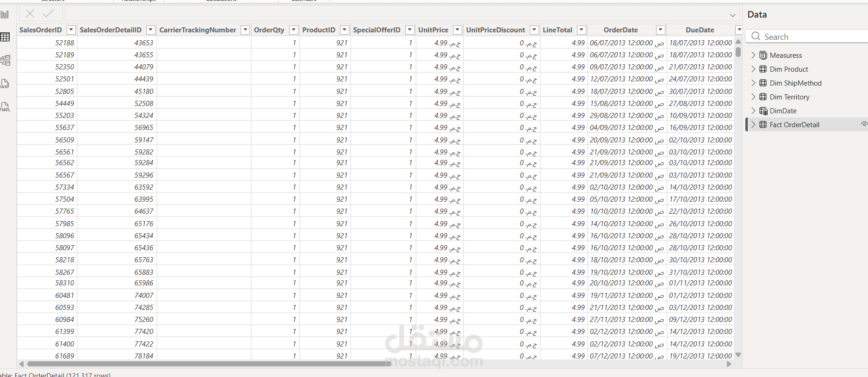Open UnitPrice column filter dropdown

click(457, 30)
